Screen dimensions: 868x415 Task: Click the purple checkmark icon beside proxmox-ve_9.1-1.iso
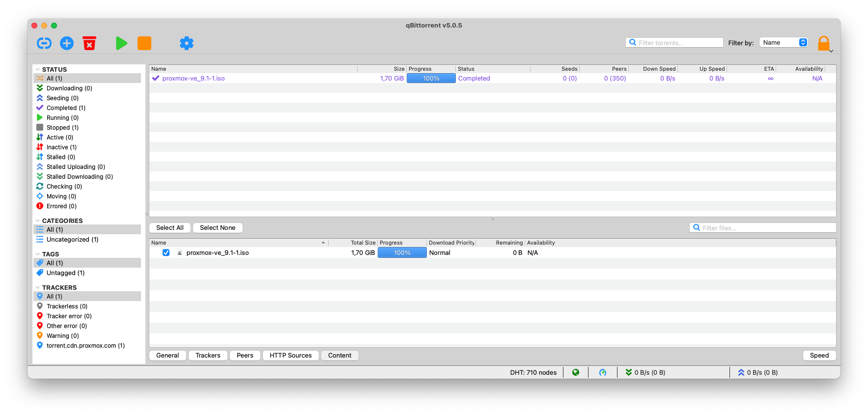click(x=156, y=78)
